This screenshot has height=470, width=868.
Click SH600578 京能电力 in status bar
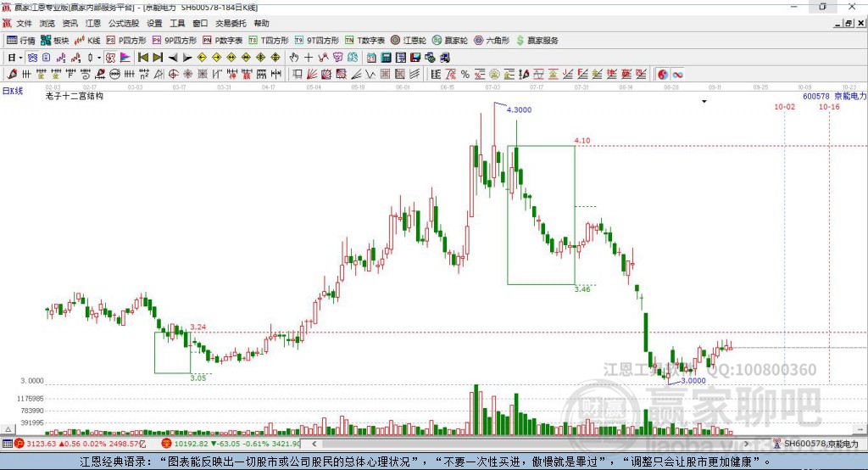pyautogui.click(x=816, y=444)
